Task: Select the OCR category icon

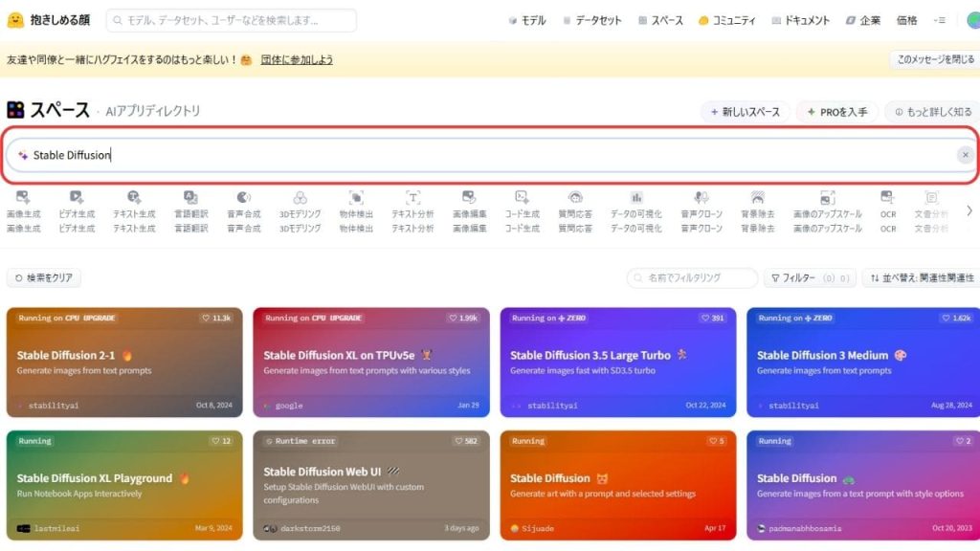Action: [887, 198]
